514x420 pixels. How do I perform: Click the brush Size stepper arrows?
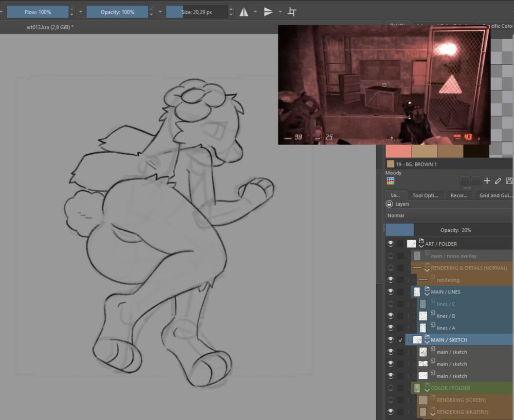[231, 12]
